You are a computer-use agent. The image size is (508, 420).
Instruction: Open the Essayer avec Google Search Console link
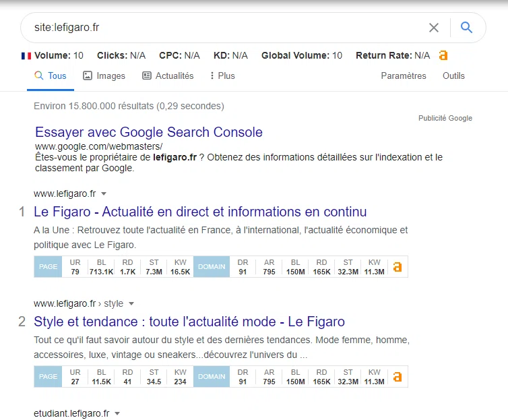pyautogui.click(x=149, y=132)
